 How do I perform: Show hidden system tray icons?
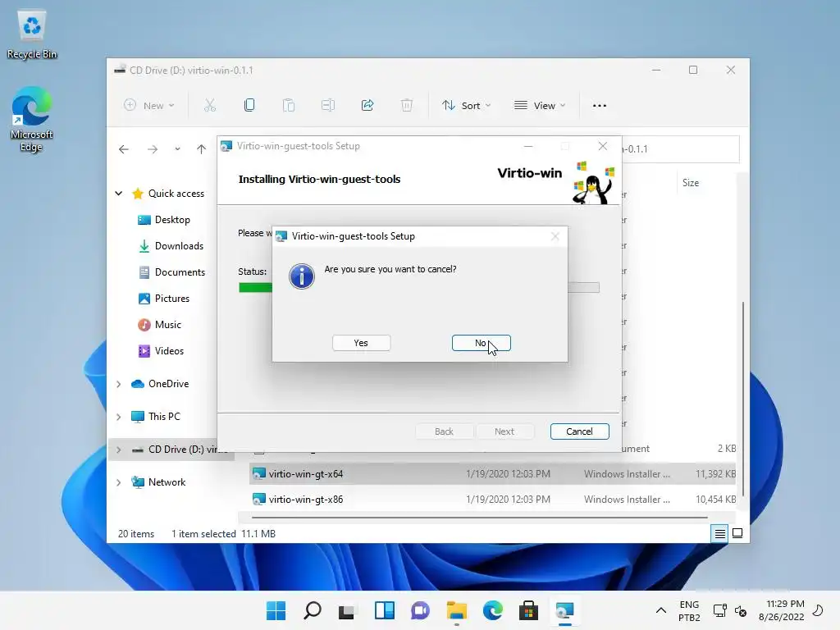pyautogui.click(x=661, y=610)
